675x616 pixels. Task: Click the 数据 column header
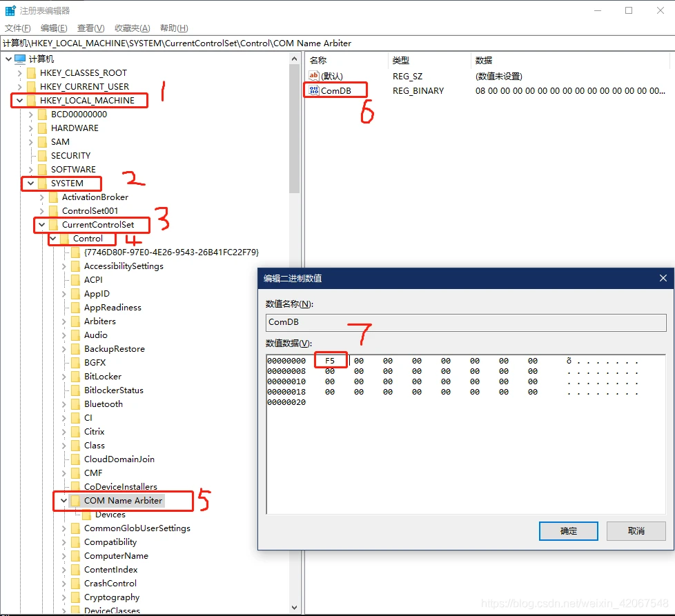pyautogui.click(x=484, y=60)
